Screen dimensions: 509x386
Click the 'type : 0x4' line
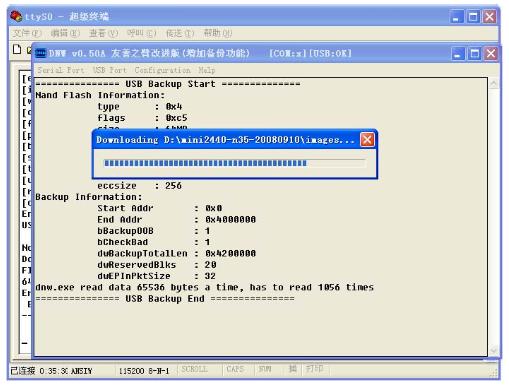[140, 107]
